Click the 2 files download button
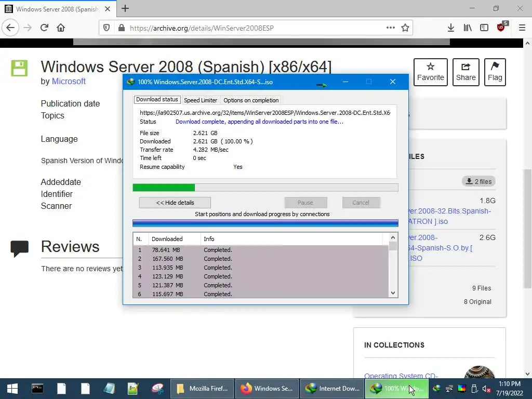Image resolution: width=532 pixels, height=399 pixels. (x=478, y=181)
